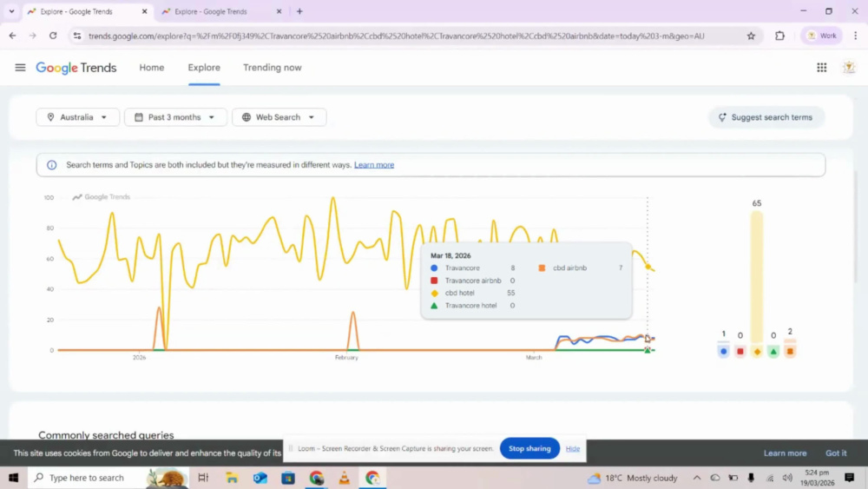Open the Past 3 months date dropdown
This screenshot has height=489, width=868.
point(175,117)
